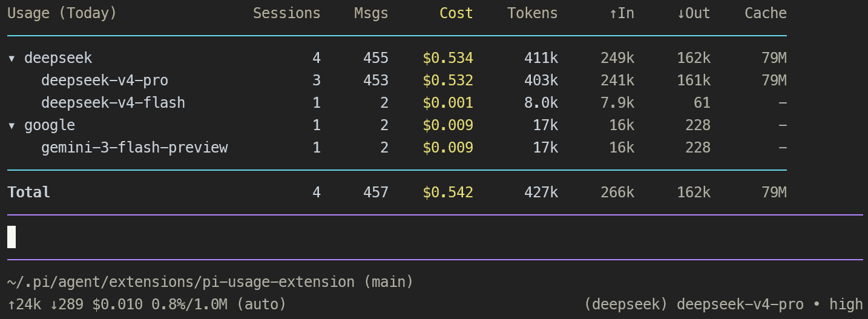868x319 pixels.
Task: Click the $0.542 total cost
Action: click(x=448, y=192)
